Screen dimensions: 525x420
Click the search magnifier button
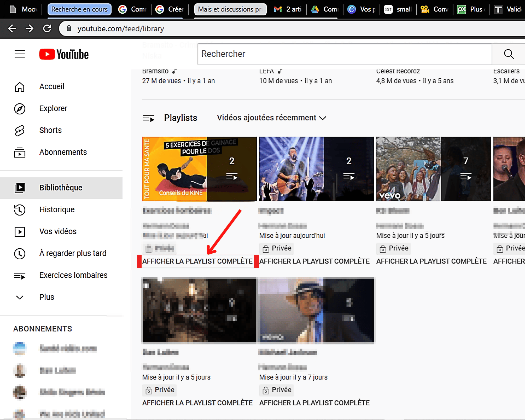tap(509, 54)
